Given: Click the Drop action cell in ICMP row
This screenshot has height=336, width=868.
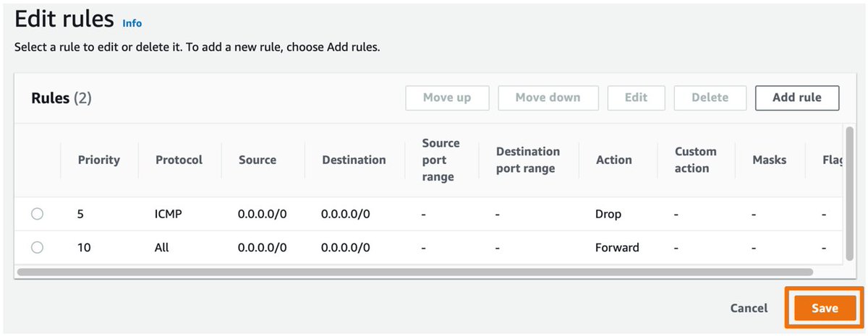Looking at the screenshot, I should 608,214.
